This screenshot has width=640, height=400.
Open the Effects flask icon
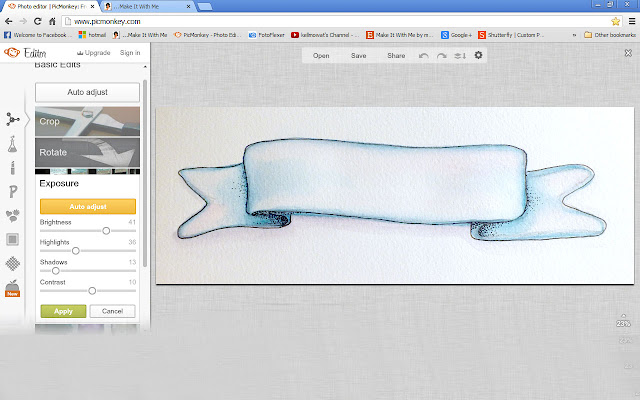(13, 144)
